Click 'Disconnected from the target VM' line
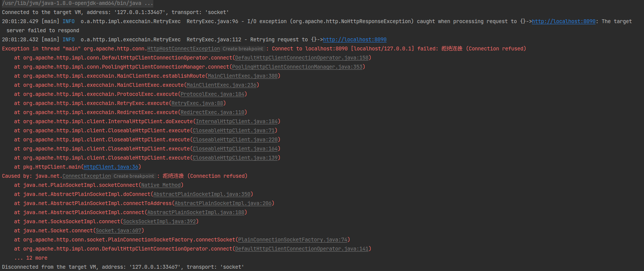This screenshot has width=644, height=271. 123,267
